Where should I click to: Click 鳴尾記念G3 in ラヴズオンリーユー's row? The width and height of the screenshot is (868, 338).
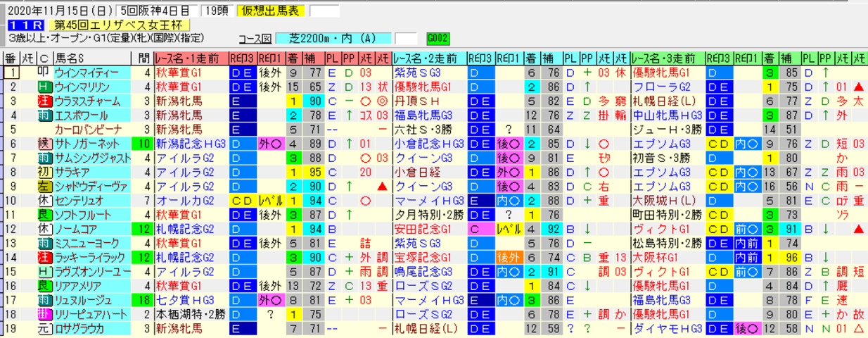point(428,270)
